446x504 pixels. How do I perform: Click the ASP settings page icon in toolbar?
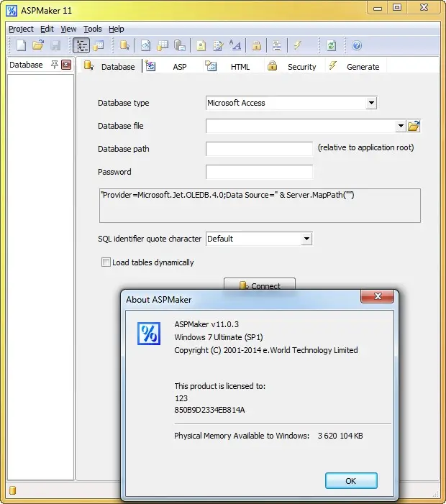145,45
